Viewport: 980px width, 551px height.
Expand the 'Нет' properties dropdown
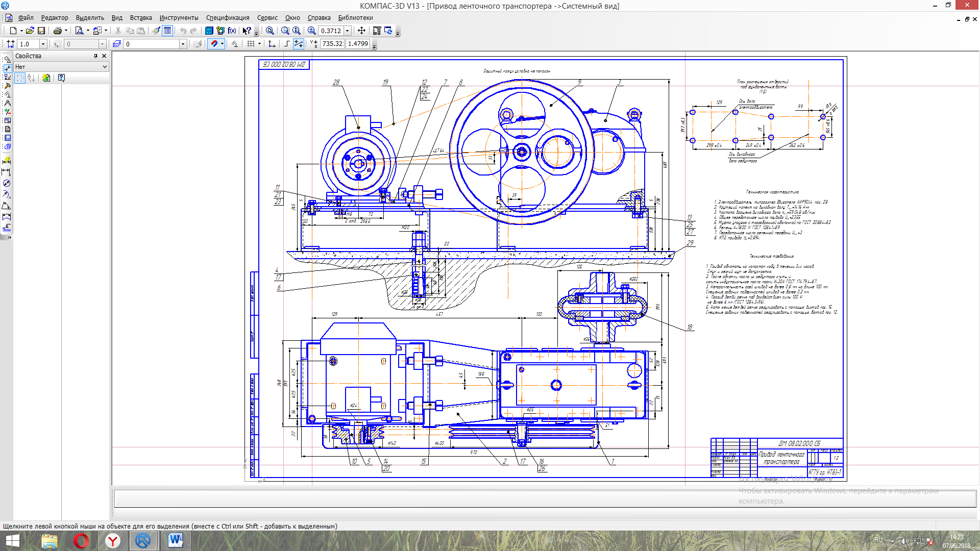105,67
